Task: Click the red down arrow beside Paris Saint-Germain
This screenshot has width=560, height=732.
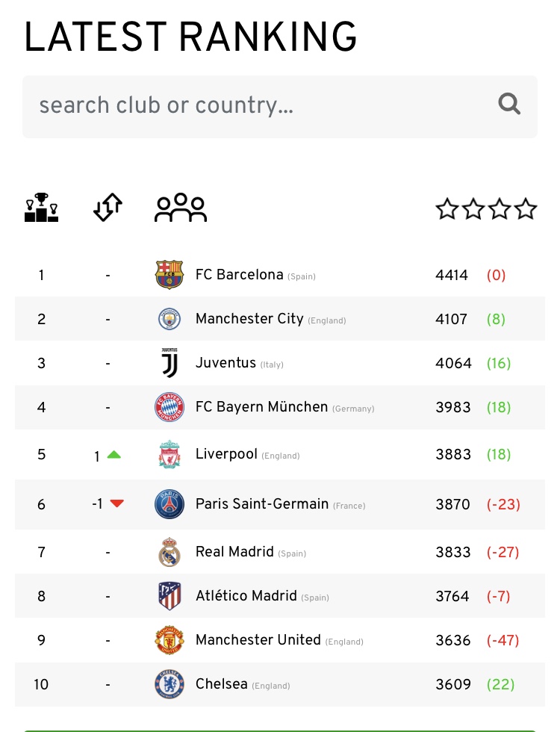Action: [116, 503]
